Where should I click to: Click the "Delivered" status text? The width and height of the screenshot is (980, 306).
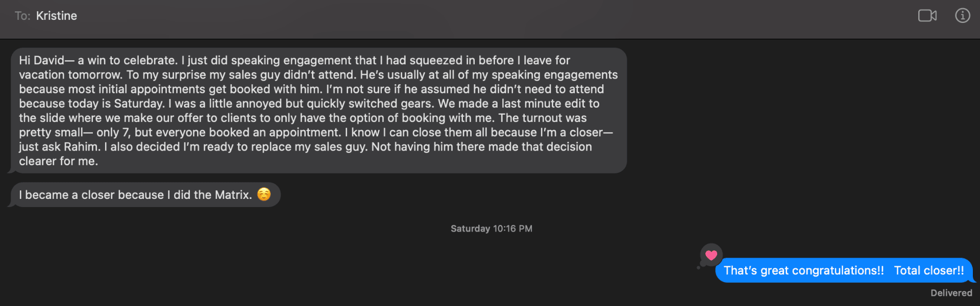pyautogui.click(x=951, y=293)
